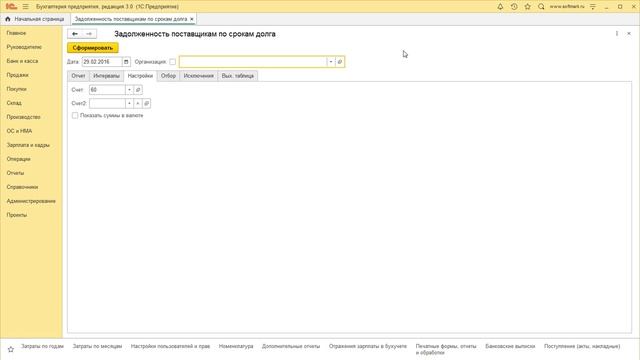This screenshot has width=640, height=360.
Task: Click the Сформировать button
Action: [x=93, y=48]
